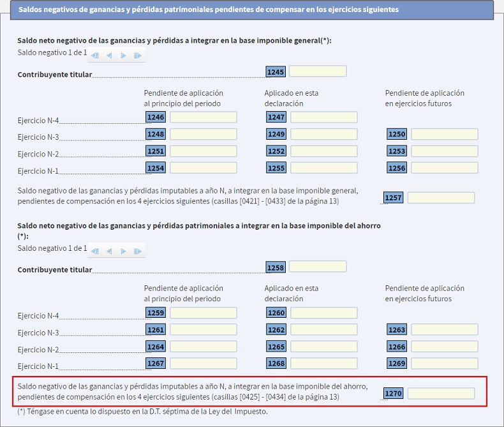This screenshot has height=427, width=504.
Task: Focus the casilla 1251 input box
Action: [204, 151]
